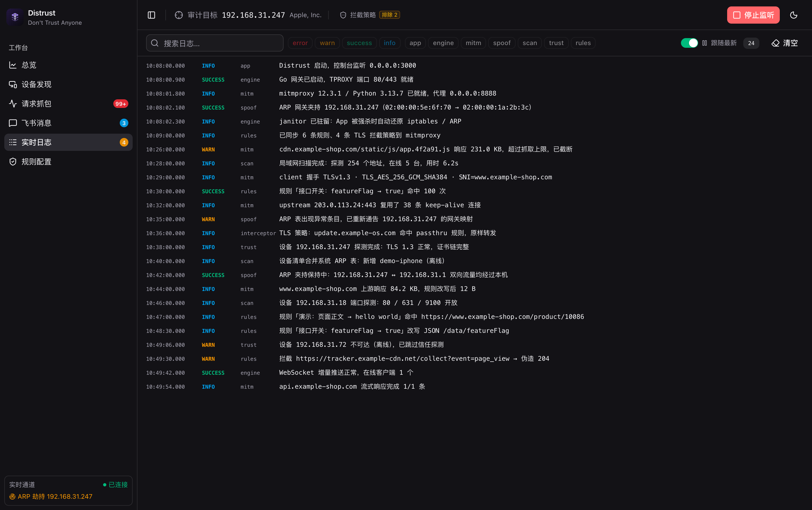Click the 已连接 connection status
The image size is (812, 510).
115,485
